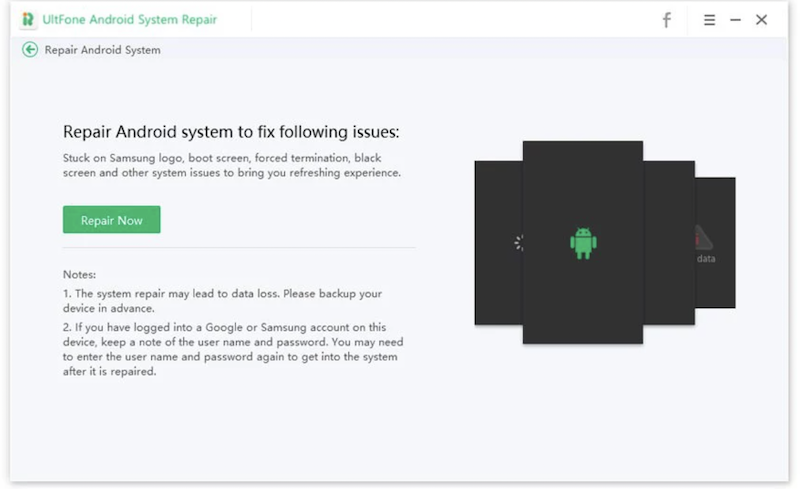Click the Repair Now button
This screenshot has height=489, width=800.
click(x=111, y=219)
